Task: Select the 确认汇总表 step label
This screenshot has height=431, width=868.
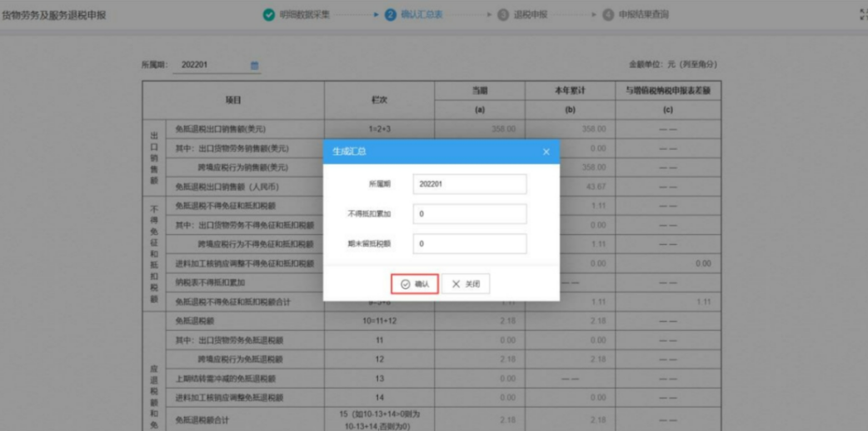Action: coord(422,15)
